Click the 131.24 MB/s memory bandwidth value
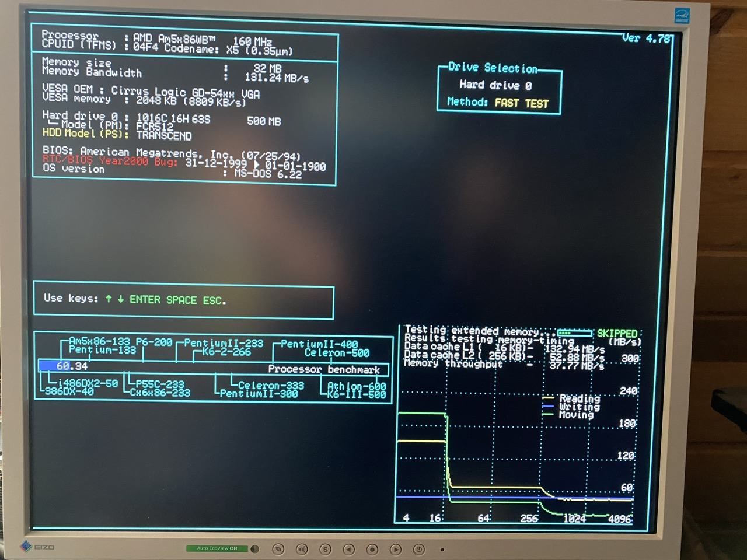 coord(277,78)
